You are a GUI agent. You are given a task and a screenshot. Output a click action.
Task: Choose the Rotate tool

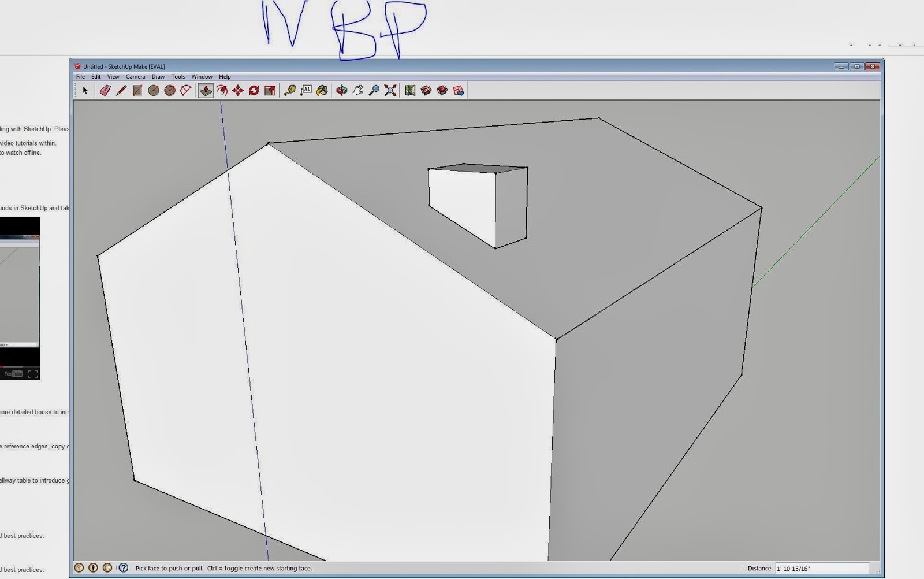[x=254, y=91]
